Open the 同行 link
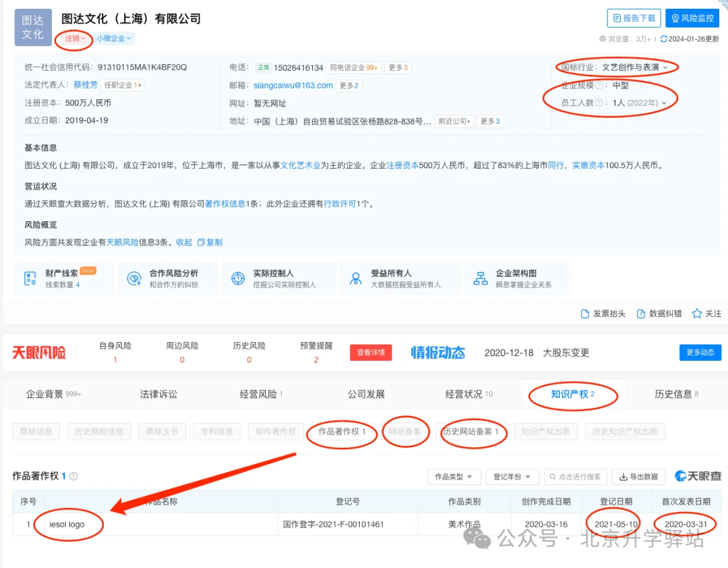 click(x=555, y=165)
